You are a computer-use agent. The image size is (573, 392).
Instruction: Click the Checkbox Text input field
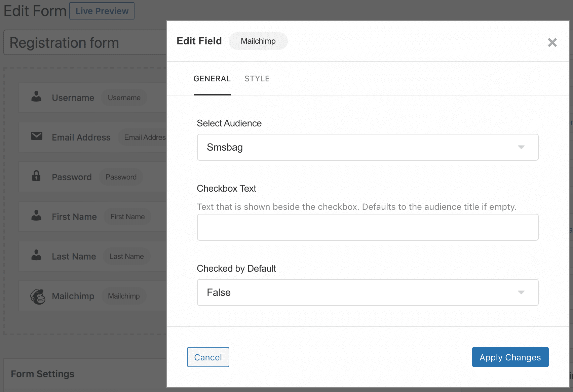click(368, 227)
